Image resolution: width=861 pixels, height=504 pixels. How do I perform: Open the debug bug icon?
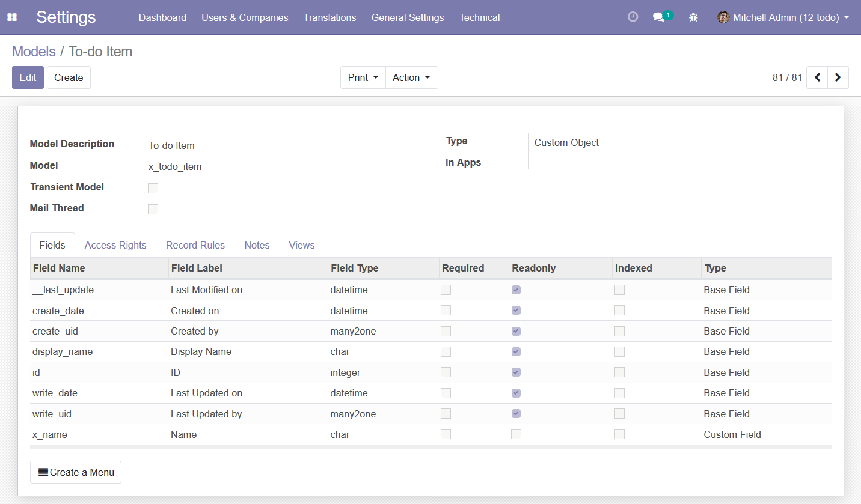coord(693,17)
